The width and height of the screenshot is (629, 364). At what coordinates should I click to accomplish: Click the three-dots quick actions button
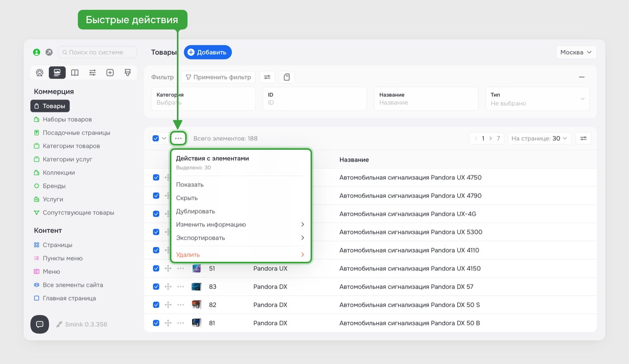178,138
